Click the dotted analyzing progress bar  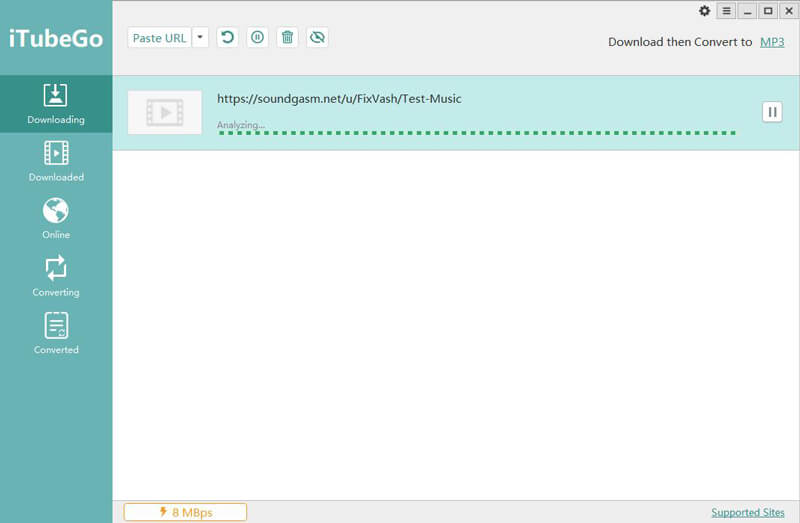pos(477,133)
